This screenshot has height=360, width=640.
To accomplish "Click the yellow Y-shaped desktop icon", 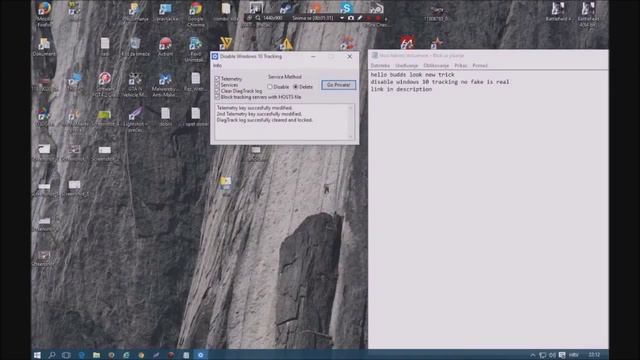I will pos(226,42).
